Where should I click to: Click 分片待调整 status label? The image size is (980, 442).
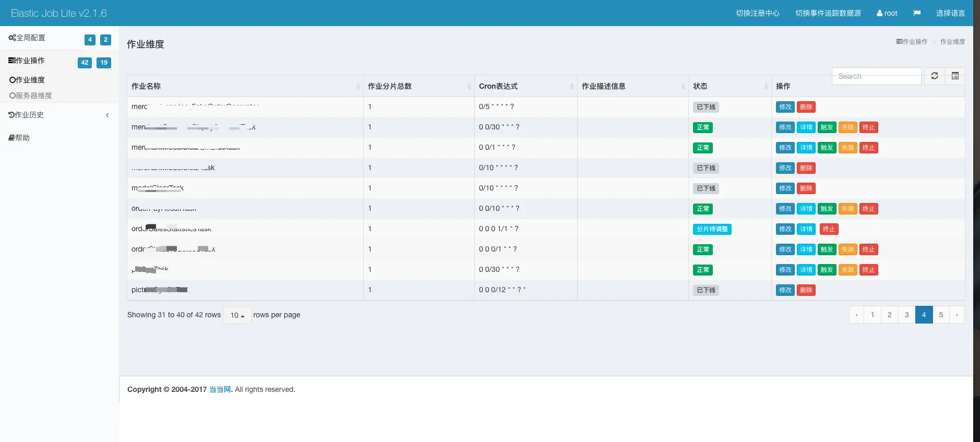pyautogui.click(x=712, y=229)
